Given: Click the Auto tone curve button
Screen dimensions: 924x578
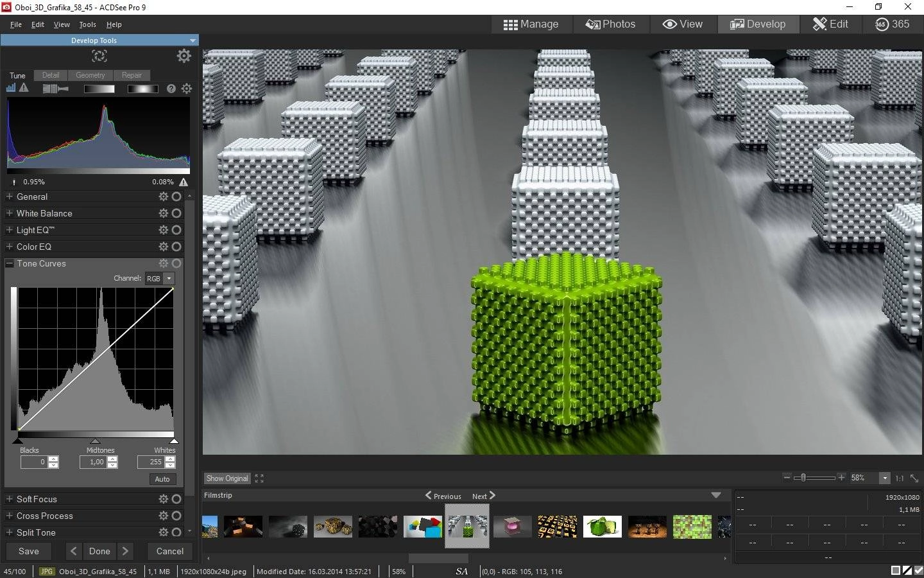Looking at the screenshot, I should point(162,479).
